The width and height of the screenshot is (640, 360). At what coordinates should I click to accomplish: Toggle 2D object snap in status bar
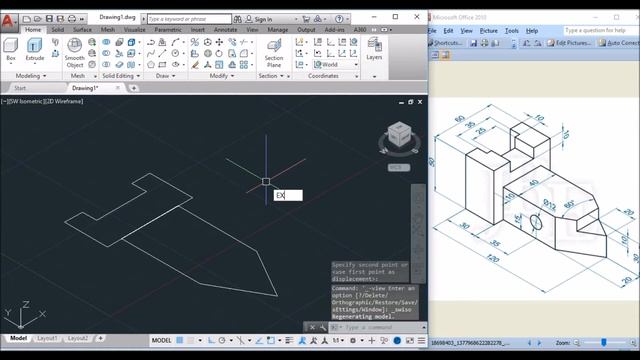click(271, 340)
